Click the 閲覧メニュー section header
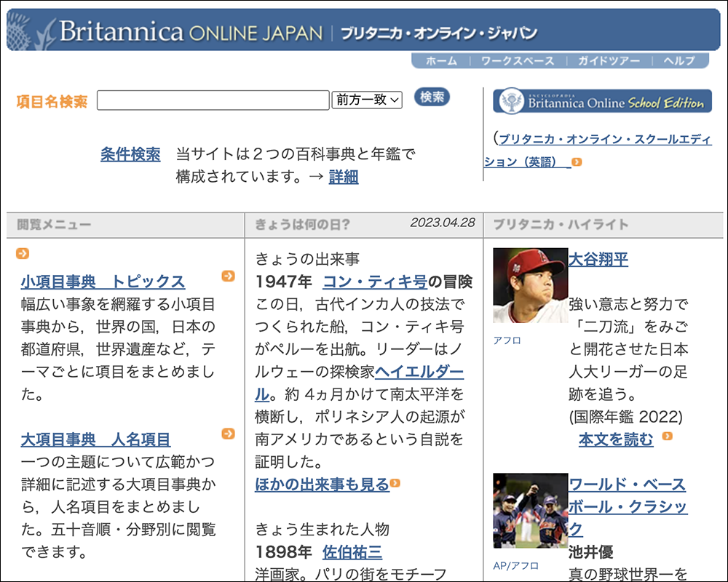Screen dimensions: 728x582 (x=54, y=225)
